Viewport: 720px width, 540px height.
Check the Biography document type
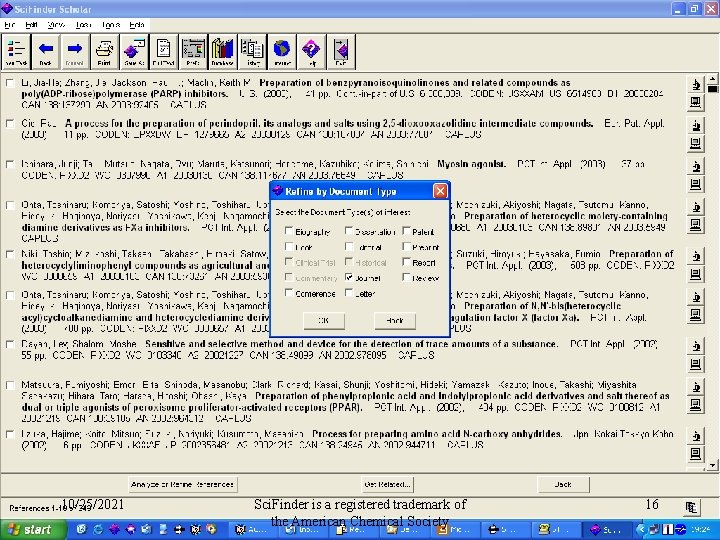click(289, 231)
